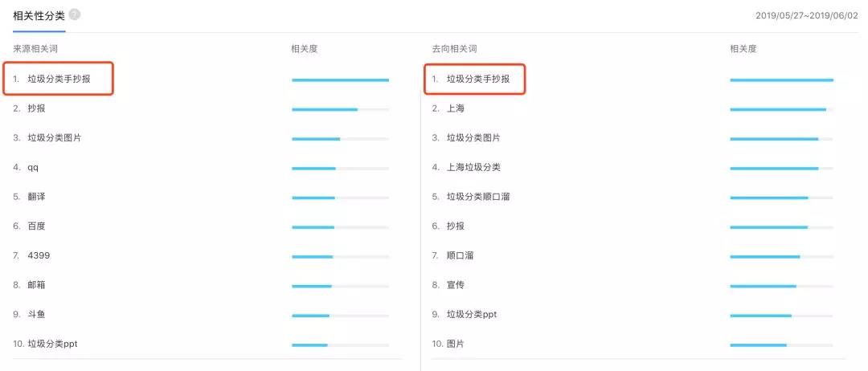The height and width of the screenshot is (371, 868).
Task: Open source keyword 斗鱼
Action: 36,314
